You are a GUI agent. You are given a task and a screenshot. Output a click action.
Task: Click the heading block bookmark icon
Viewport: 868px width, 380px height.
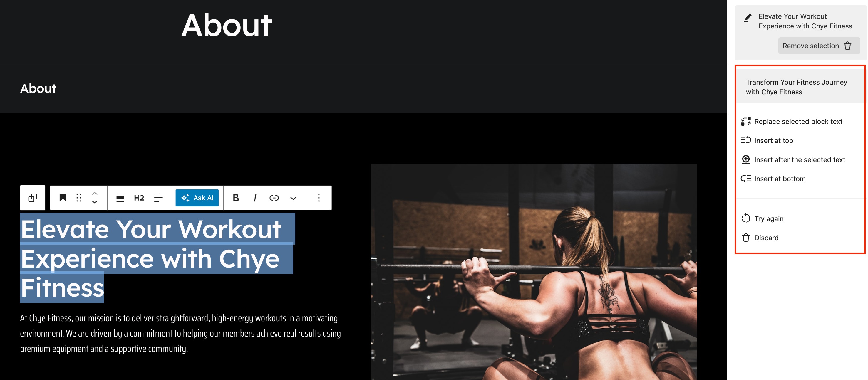click(x=63, y=198)
